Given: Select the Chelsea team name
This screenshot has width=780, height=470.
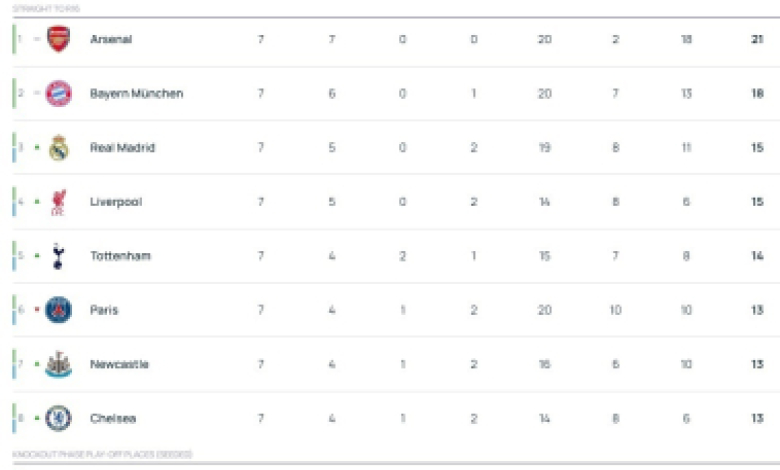Looking at the screenshot, I should [113, 418].
